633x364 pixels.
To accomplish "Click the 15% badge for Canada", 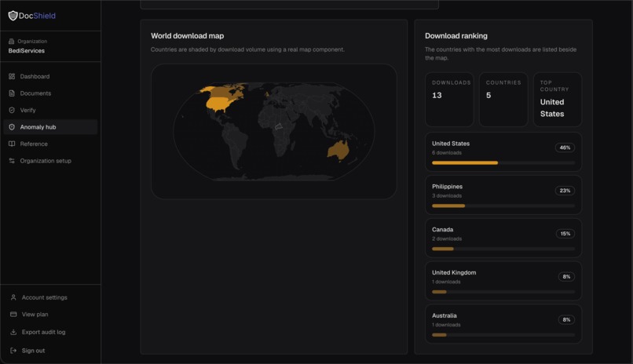I will coord(565,234).
